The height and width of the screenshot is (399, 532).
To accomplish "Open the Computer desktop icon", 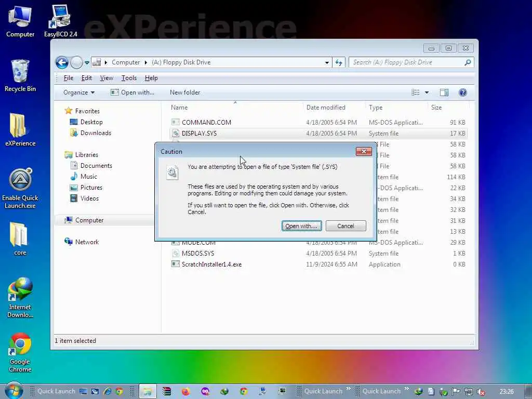I will (x=20, y=21).
